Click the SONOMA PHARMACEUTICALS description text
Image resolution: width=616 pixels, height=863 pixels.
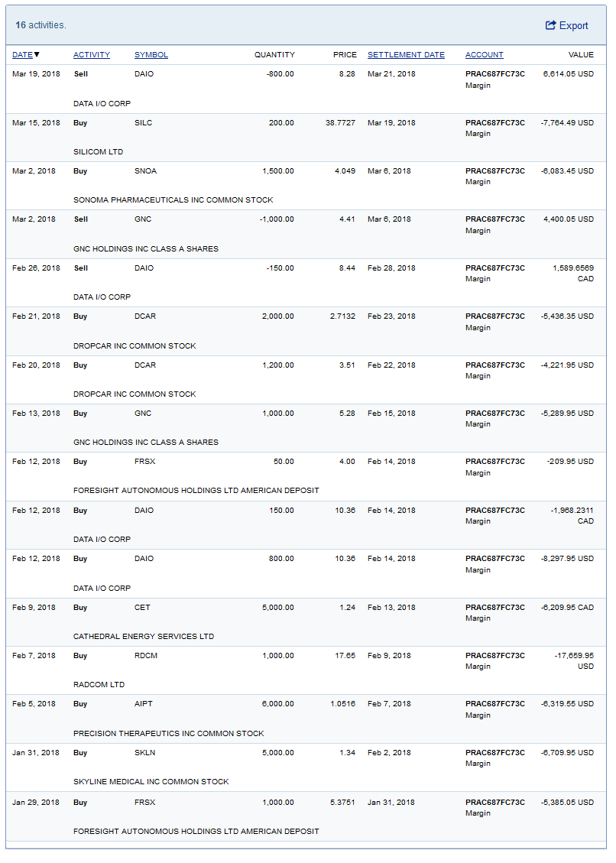(173, 200)
